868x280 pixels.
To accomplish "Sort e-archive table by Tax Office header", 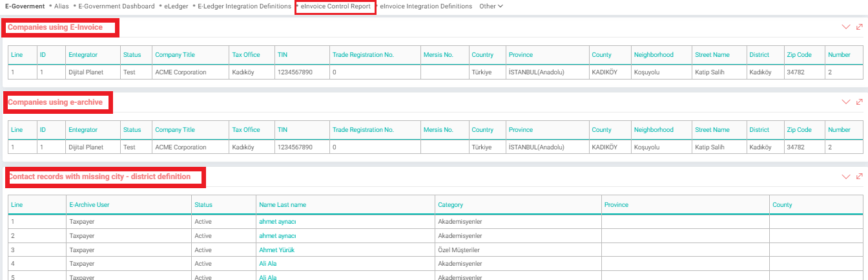I will click(246, 130).
